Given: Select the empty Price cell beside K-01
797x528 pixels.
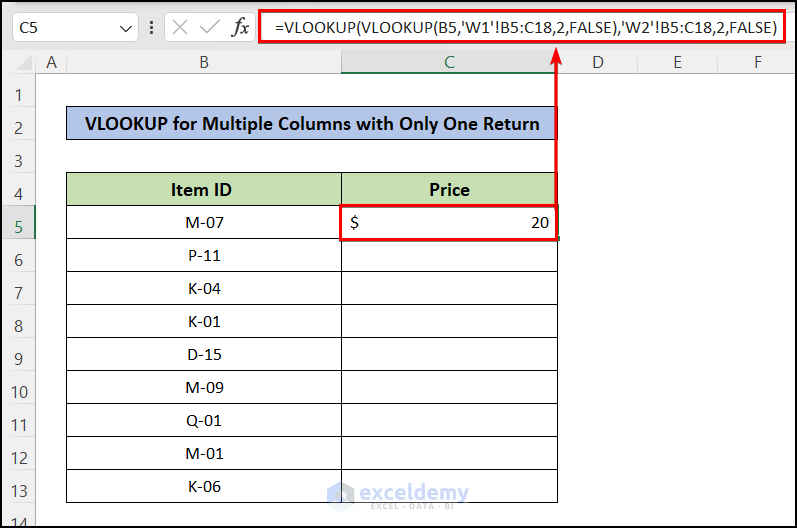Looking at the screenshot, I should 449,321.
